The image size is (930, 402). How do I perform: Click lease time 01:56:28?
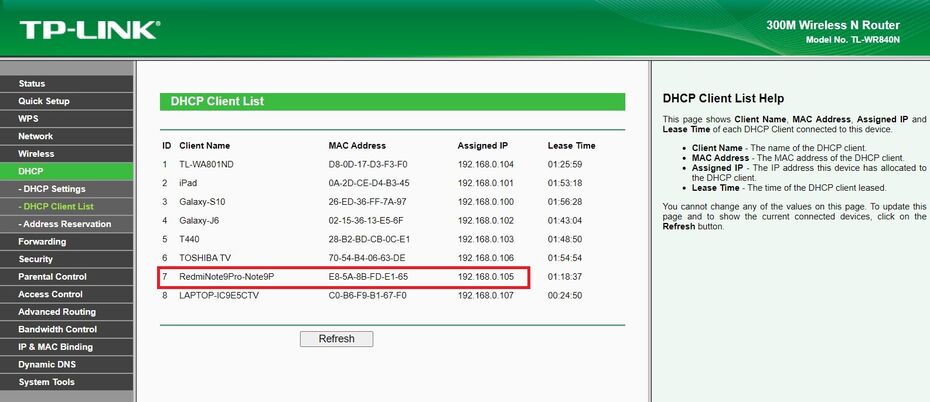click(565, 202)
